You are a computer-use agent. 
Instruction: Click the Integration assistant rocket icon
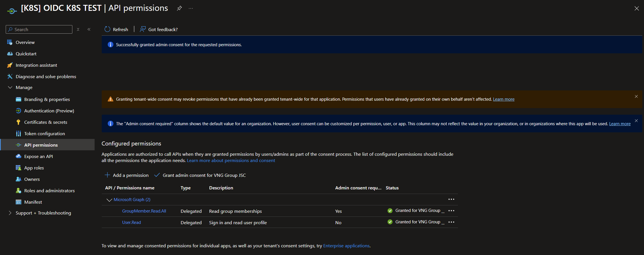tap(10, 65)
